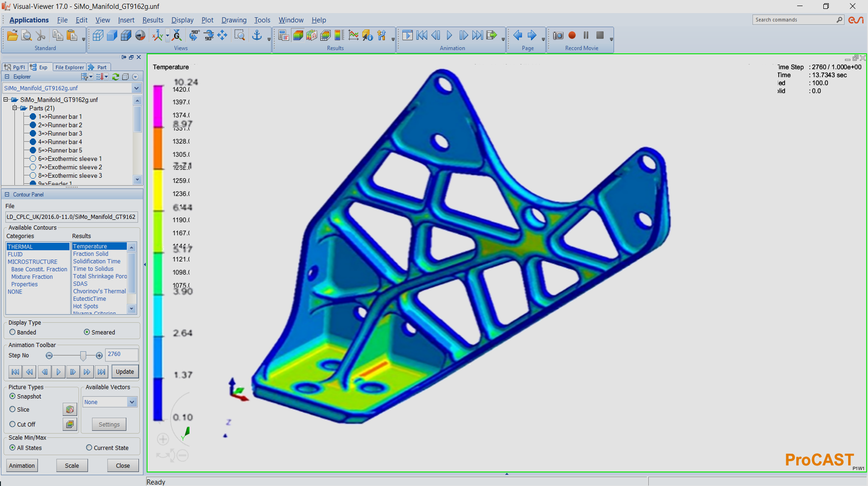Click the node info query icon

point(368,36)
